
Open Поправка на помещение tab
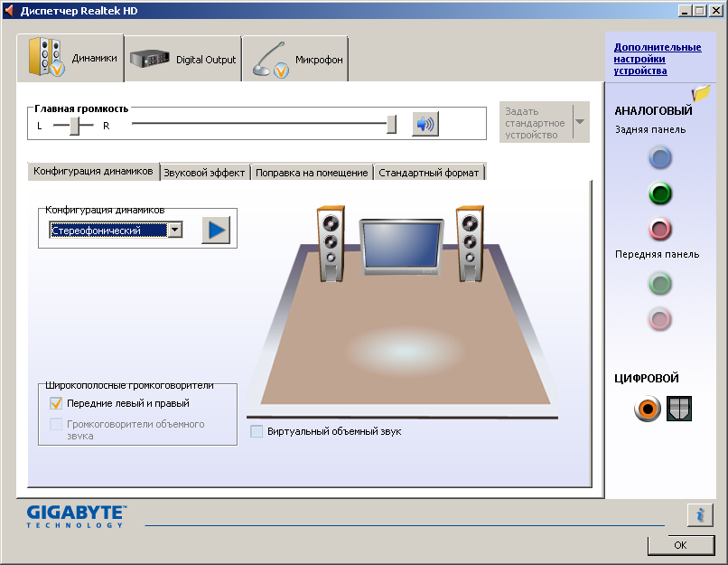[312, 173]
